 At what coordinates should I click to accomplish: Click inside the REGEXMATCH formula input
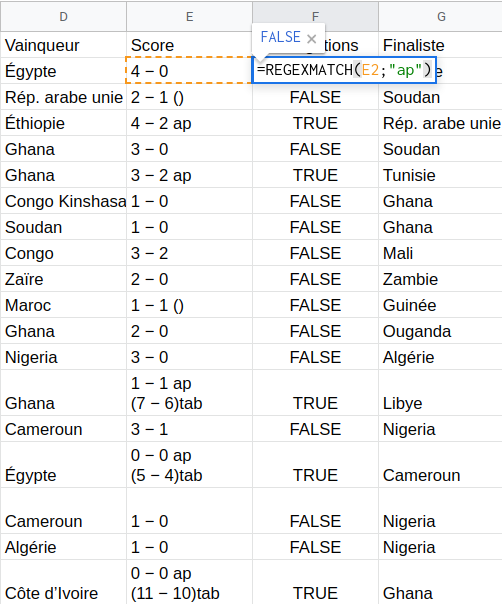(x=344, y=70)
